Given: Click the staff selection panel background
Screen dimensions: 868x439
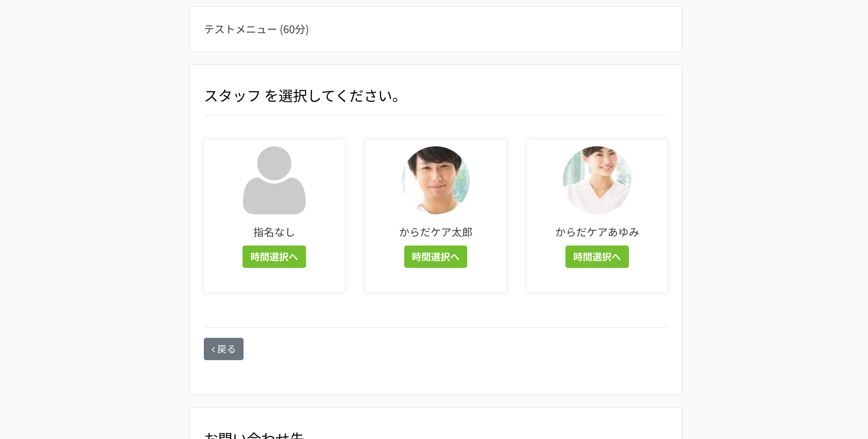Looking at the screenshot, I should 435,313.
